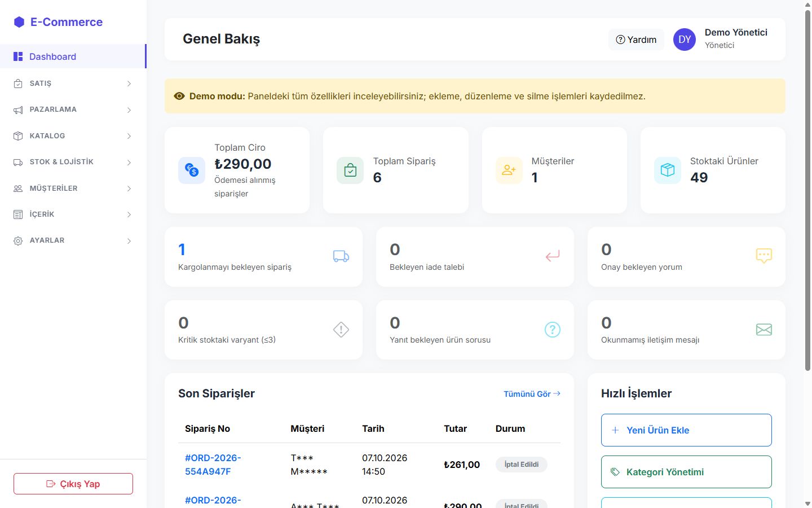Viewport: 812px width, 508px height.
Task: Expand the PAZARLAMA menu chevron
Action: [129, 110]
